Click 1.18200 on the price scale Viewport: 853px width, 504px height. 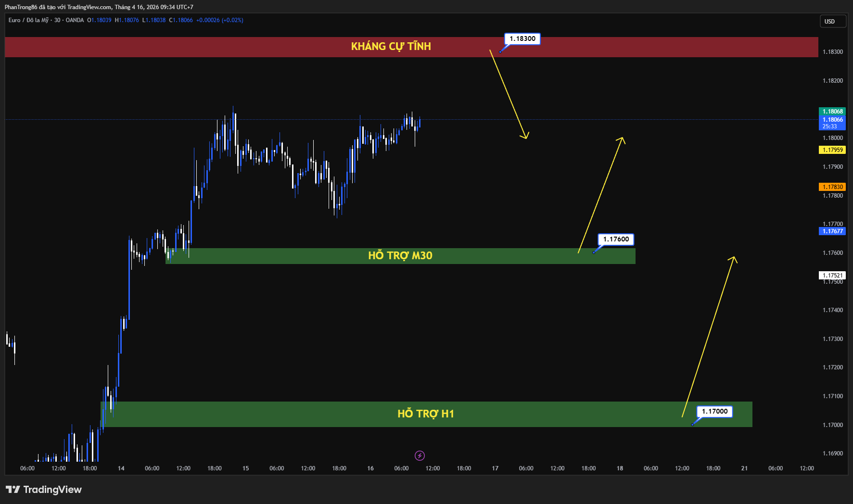point(833,81)
